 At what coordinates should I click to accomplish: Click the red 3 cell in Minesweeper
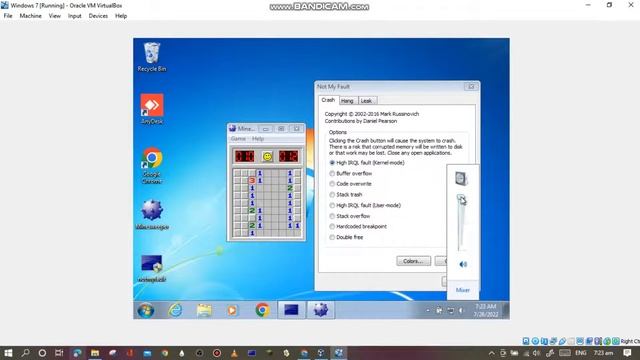coord(252,180)
